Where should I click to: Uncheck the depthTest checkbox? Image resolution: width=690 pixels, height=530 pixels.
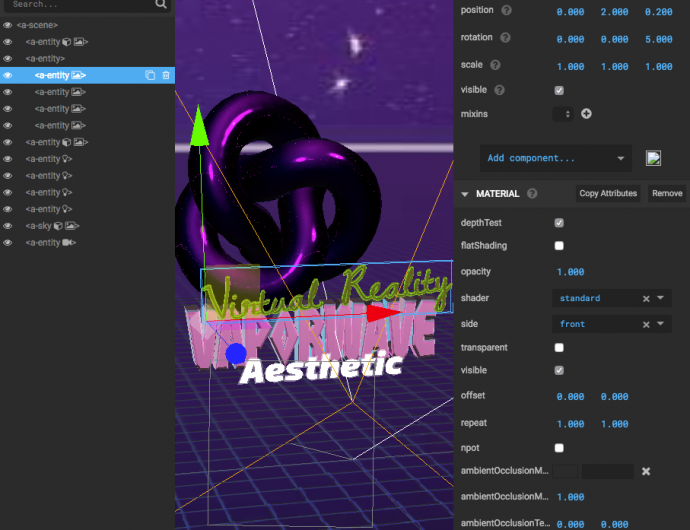tap(559, 223)
